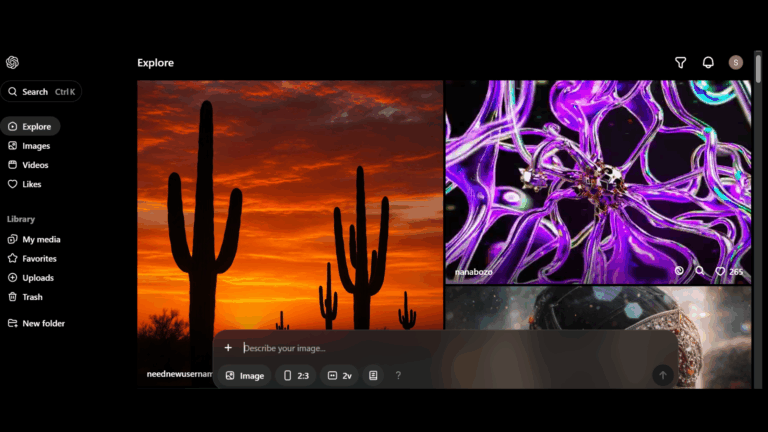
Task: Open the Likes section
Action: [x=24, y=184]
